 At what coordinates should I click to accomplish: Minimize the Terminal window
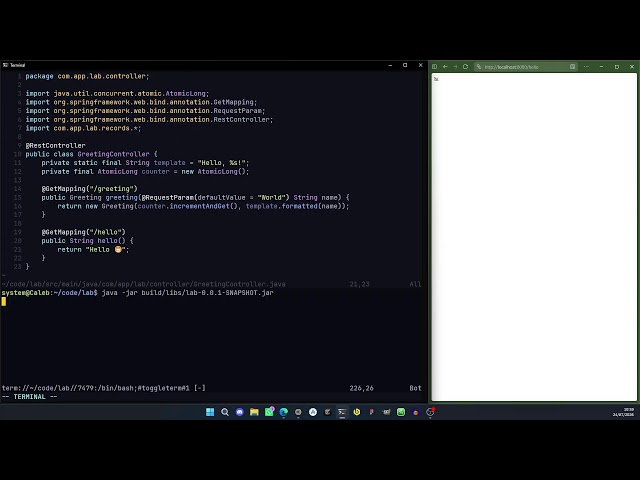390,65
